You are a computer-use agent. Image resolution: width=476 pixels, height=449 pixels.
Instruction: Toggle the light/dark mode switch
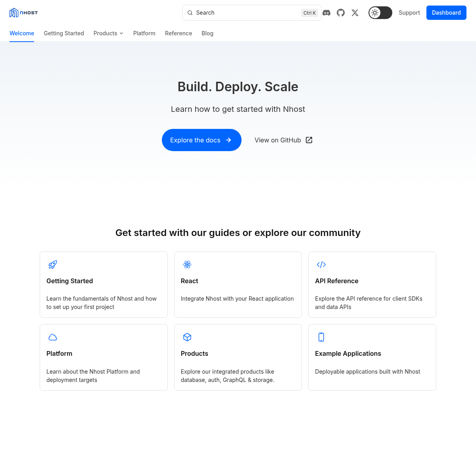(x=380, y=13)
